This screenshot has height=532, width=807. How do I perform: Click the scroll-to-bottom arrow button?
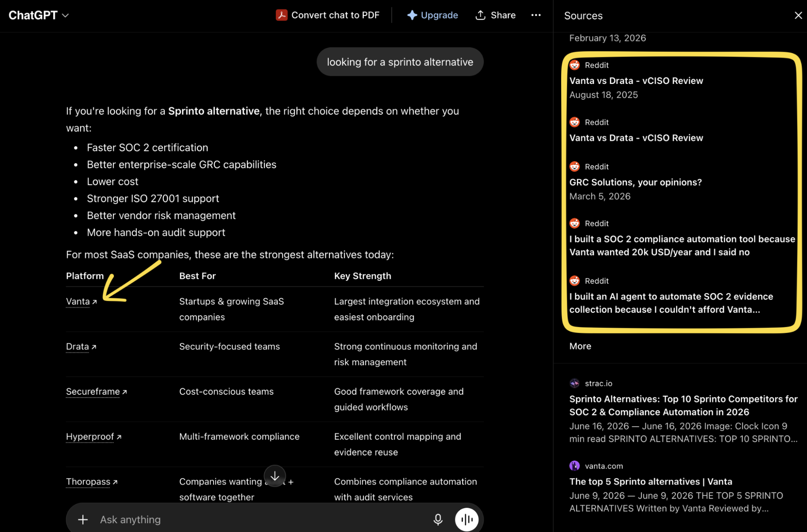(275, 476)
